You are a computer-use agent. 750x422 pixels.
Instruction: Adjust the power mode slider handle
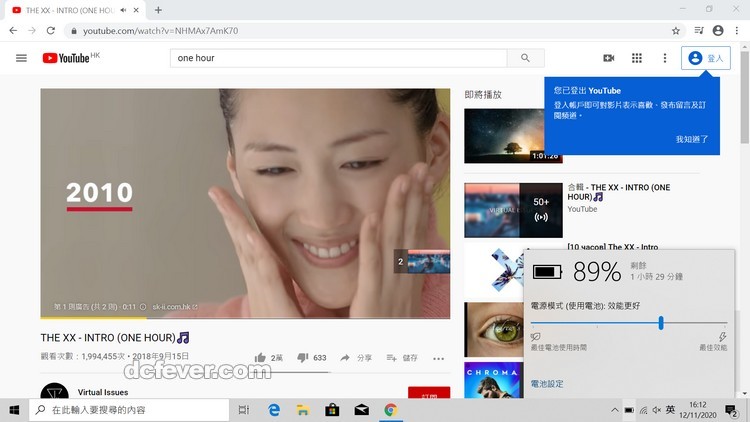[x=661, y=323]
